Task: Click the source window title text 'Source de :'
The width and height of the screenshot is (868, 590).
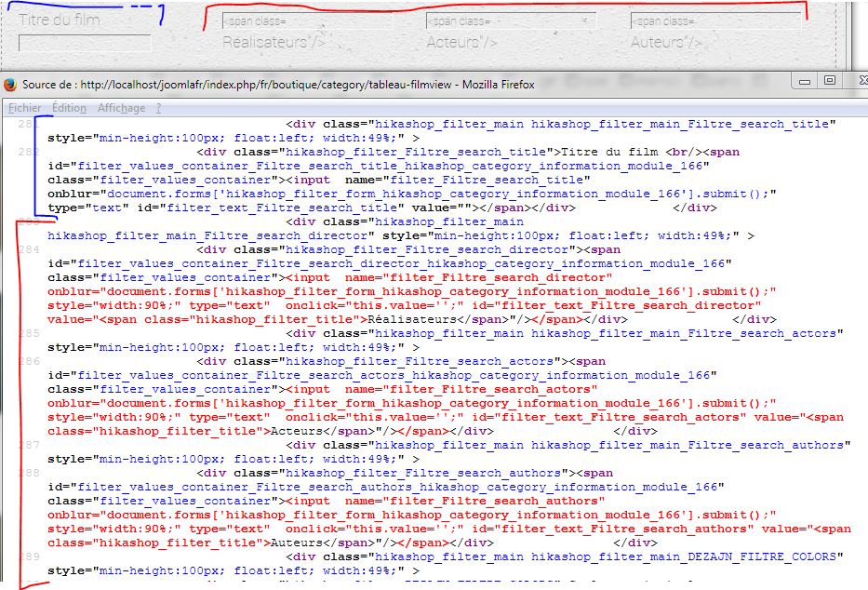Action: coord(47,85)
